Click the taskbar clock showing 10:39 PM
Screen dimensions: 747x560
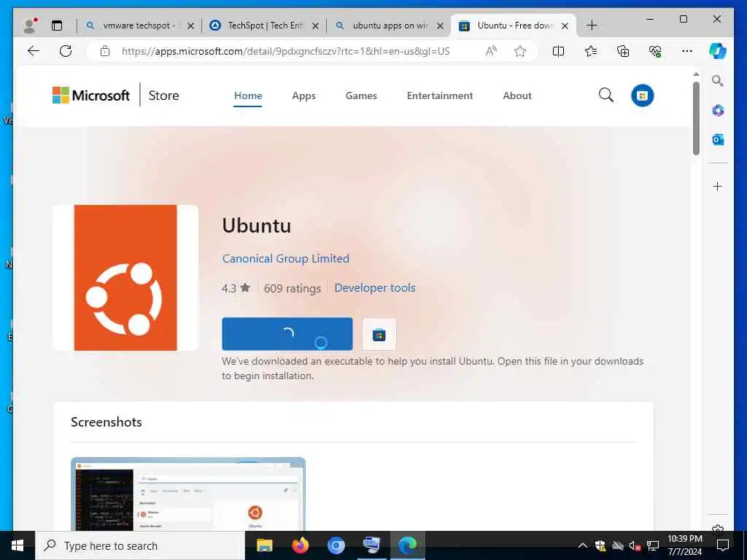coord(684,545)
